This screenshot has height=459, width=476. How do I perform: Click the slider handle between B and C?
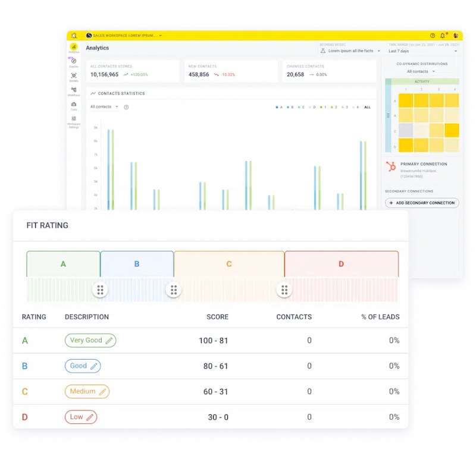(x=174, y=290)
